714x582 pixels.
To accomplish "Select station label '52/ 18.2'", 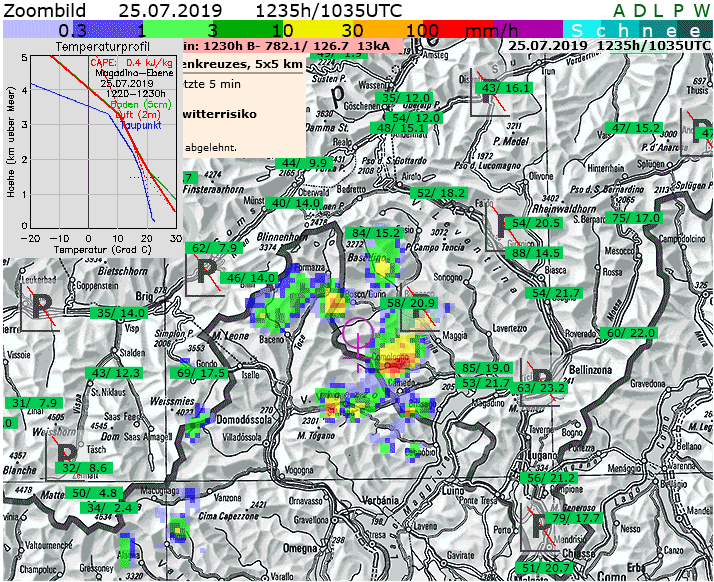I will coord(439,193).
